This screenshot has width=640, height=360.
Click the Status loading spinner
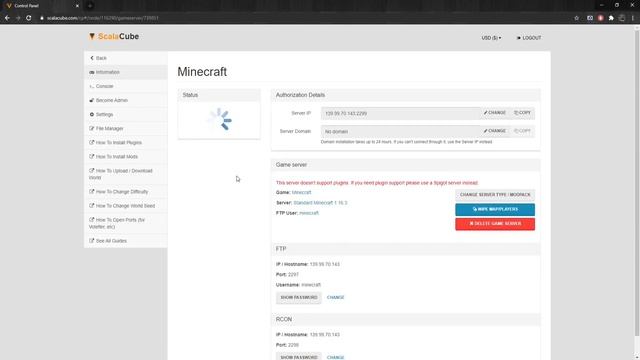pyautogui.click(x=220, y=119)
